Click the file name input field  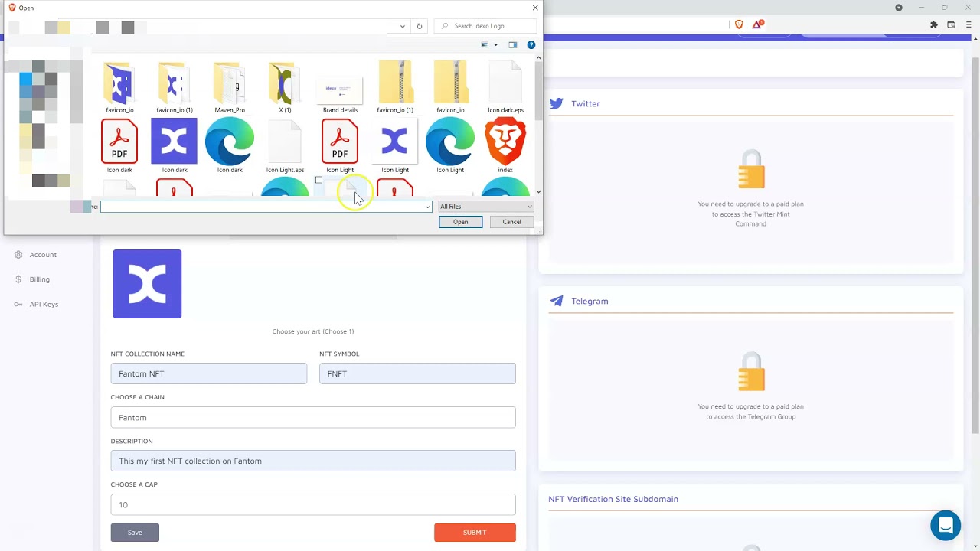[265, 207]
